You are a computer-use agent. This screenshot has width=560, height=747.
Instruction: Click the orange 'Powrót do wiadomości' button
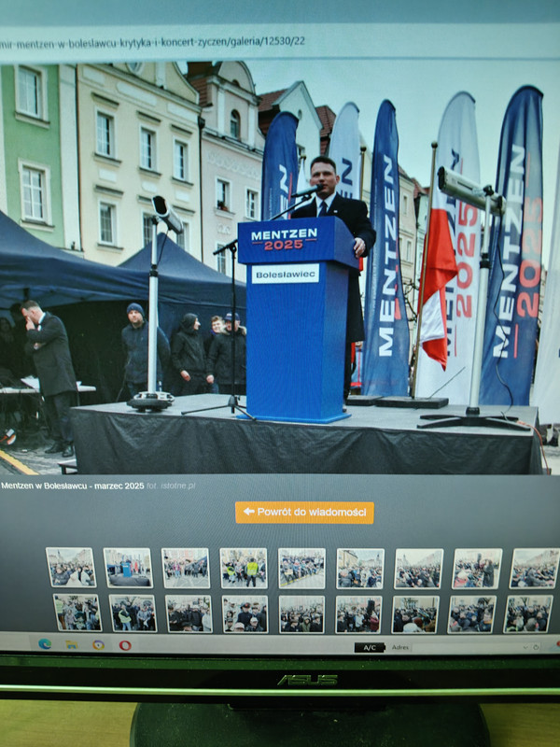(x=304, y=513)
